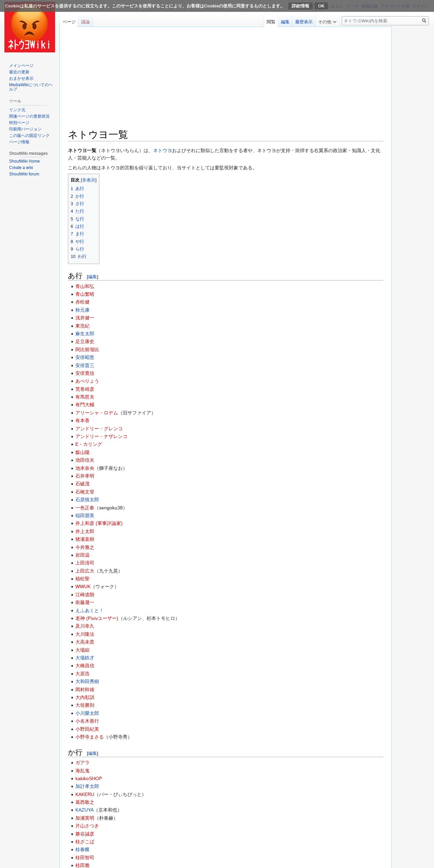Open ページ情報 link

[x=19, y=142]
